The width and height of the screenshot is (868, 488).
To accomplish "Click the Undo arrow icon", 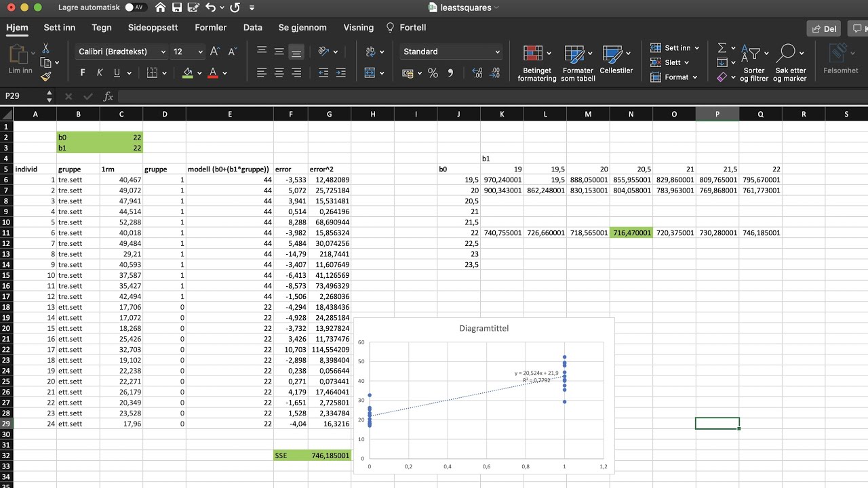I will click(x=210, y=8).
